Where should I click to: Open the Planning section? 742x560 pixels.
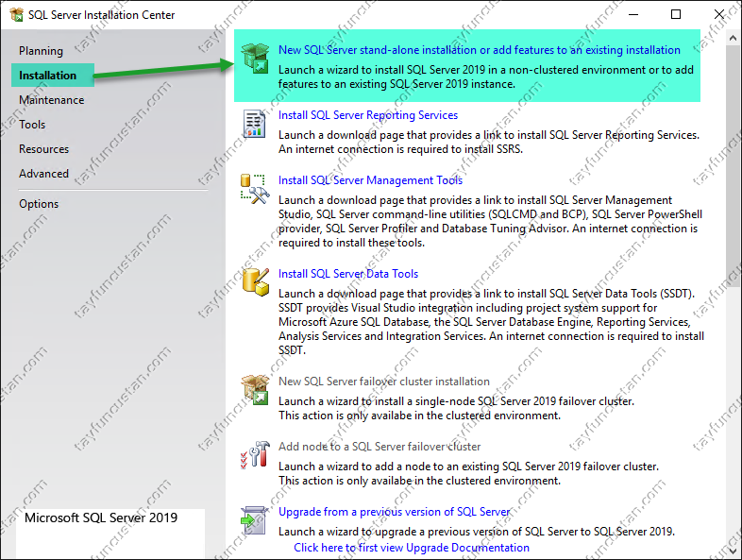41,51
